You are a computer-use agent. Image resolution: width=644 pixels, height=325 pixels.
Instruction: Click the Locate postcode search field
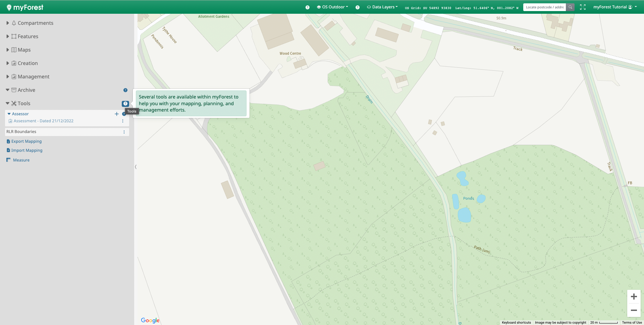click(x=544, y=7)
